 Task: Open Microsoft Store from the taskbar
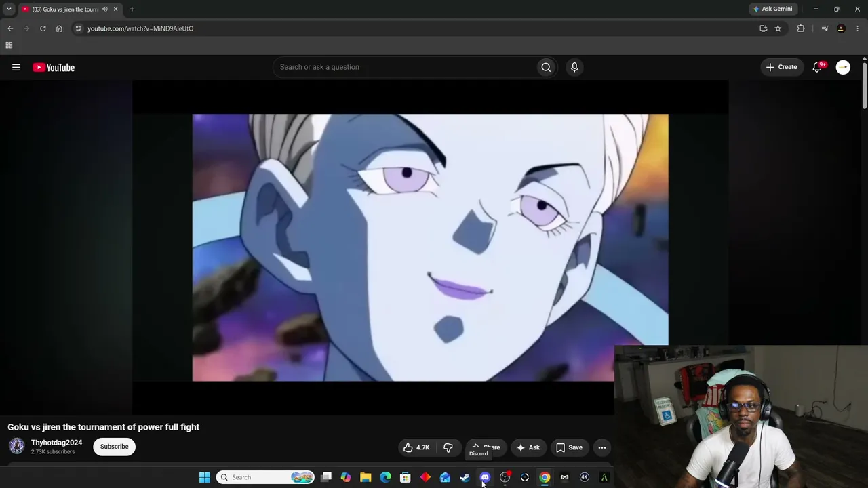click(x=405, y=477)
